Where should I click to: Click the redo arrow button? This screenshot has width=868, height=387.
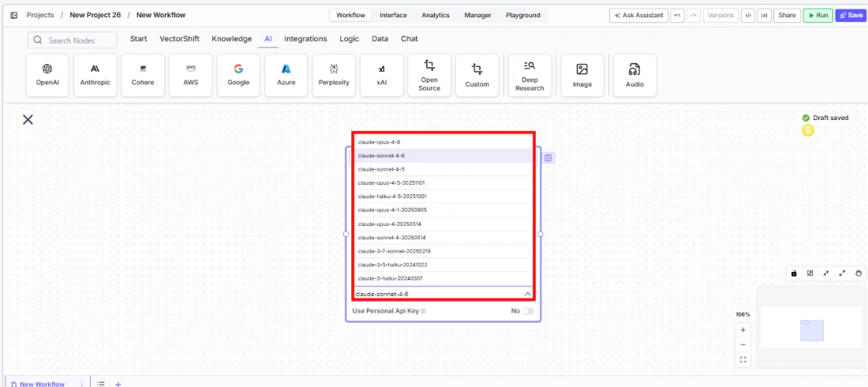(694, 16)
